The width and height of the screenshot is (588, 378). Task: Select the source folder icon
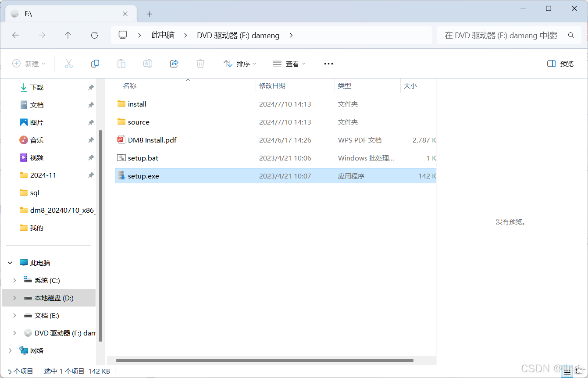pos(121,122)
